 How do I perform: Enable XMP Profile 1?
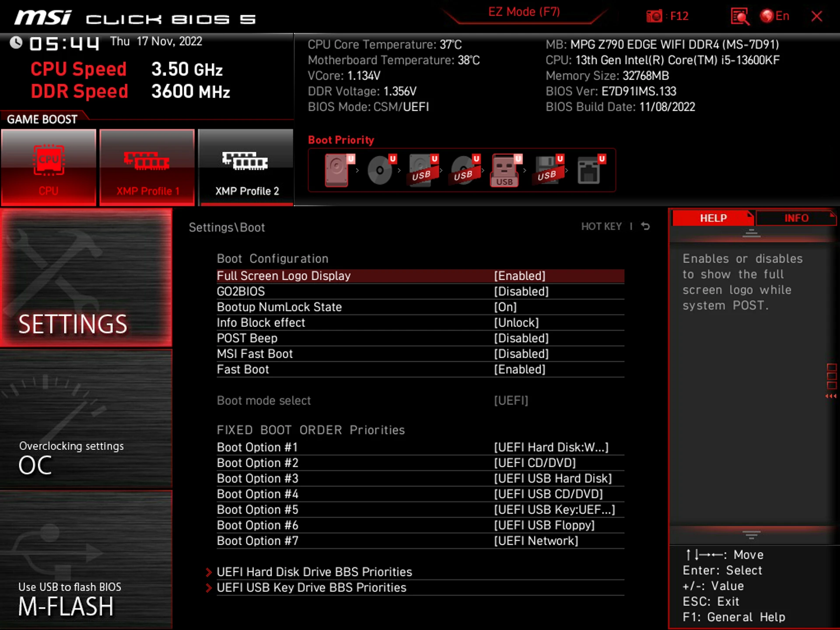tap(147, 167)
